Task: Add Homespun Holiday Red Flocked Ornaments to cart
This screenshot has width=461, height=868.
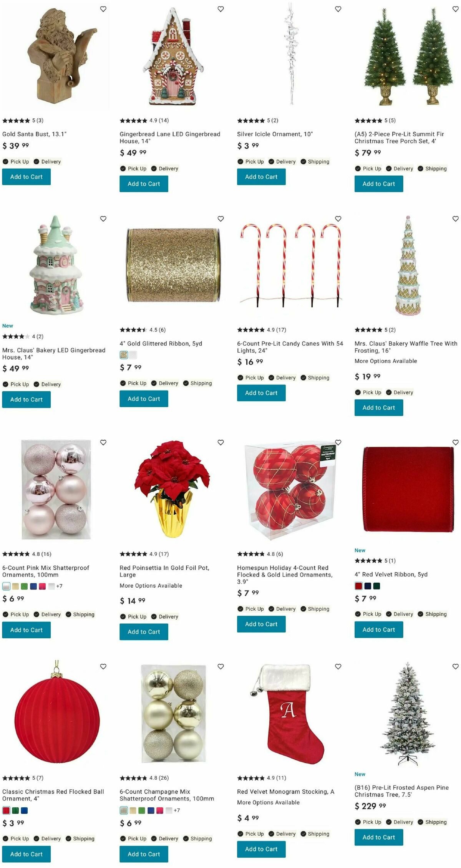Action: (x=261, y=624)
